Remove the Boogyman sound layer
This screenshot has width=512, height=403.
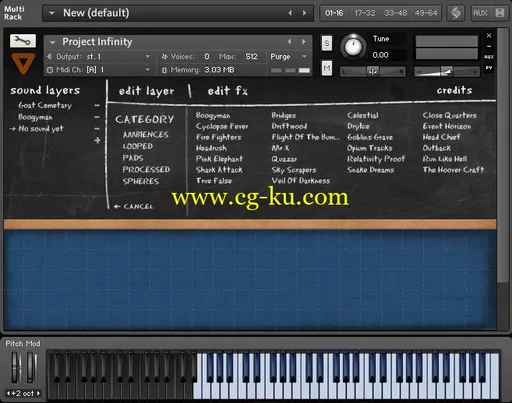pyautogui.click(x=97, y=117)
